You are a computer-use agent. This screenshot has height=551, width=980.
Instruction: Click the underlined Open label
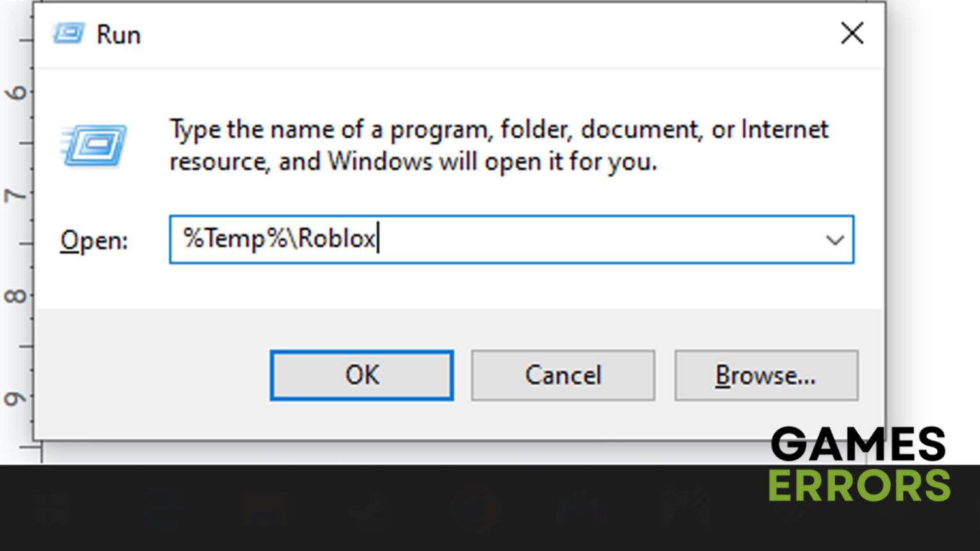pos(93,240)
